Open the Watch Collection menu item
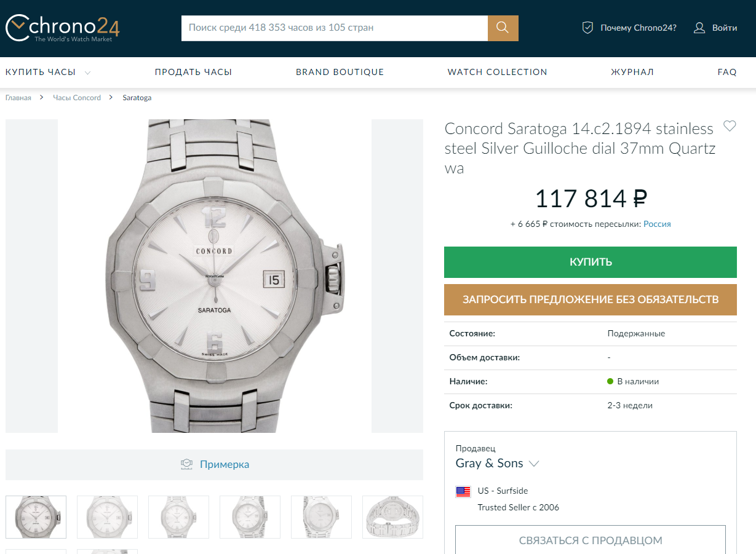This screenshot has height=554, width=756. pos(497,72)
